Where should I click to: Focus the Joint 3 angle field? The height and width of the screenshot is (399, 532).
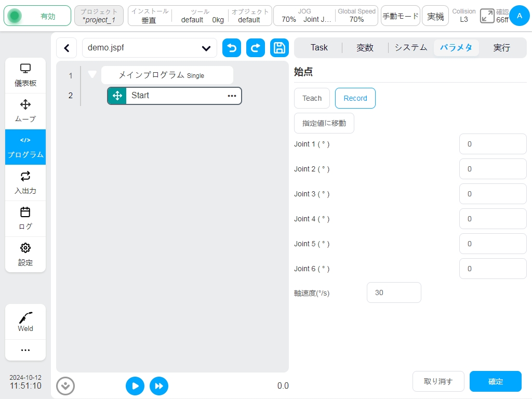point(493,194)
